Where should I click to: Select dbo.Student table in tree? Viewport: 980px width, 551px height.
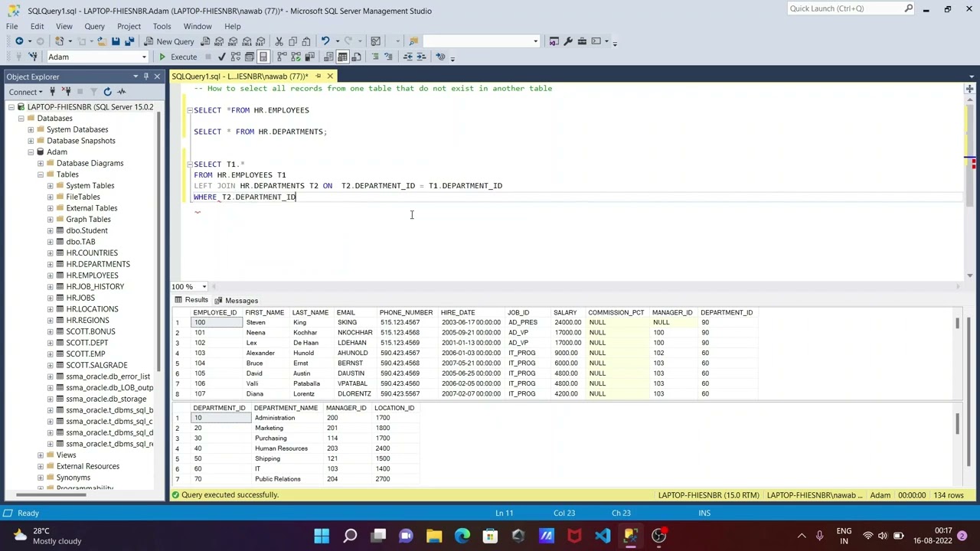[x=87, y=230]
